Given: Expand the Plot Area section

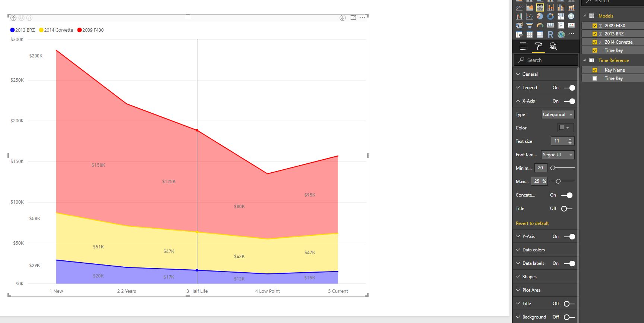Looking at the screenshot, I should click(545, 290).
